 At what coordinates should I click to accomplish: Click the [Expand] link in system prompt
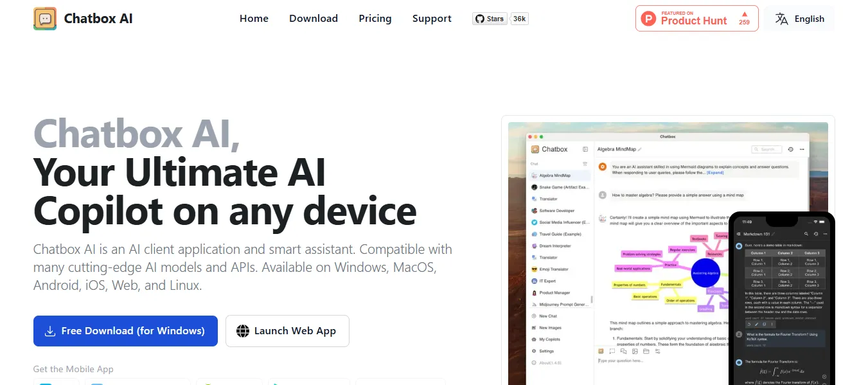click(715, 173)
